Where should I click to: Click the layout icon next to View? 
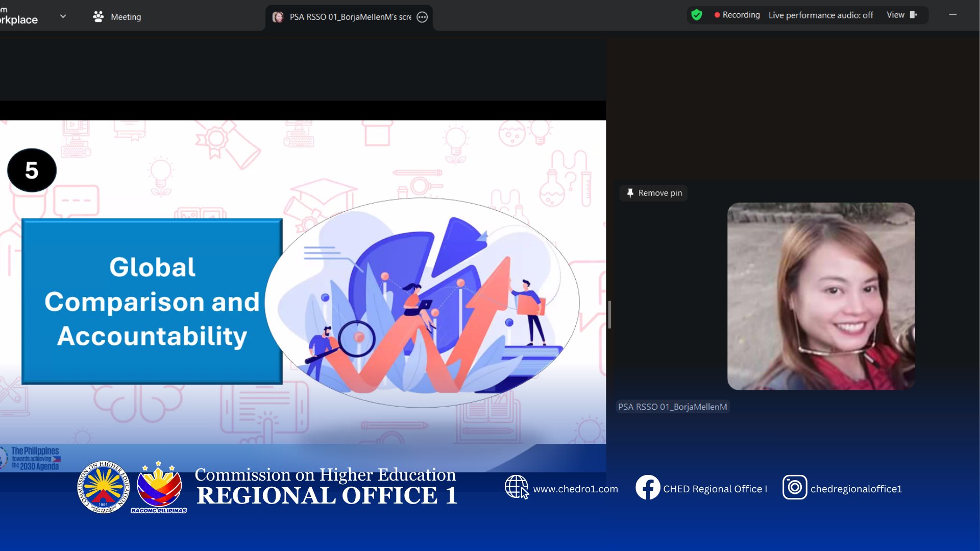click(x=914, y=15)
